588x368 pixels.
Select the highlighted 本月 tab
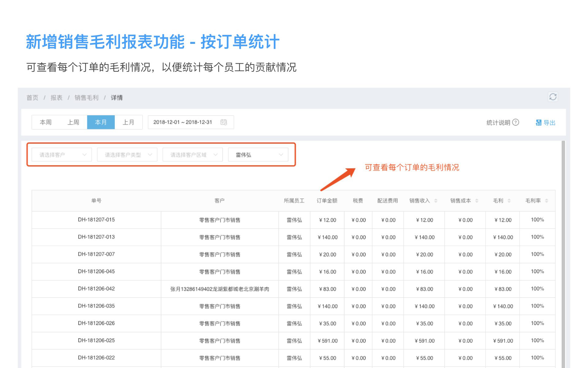(101, 122)
